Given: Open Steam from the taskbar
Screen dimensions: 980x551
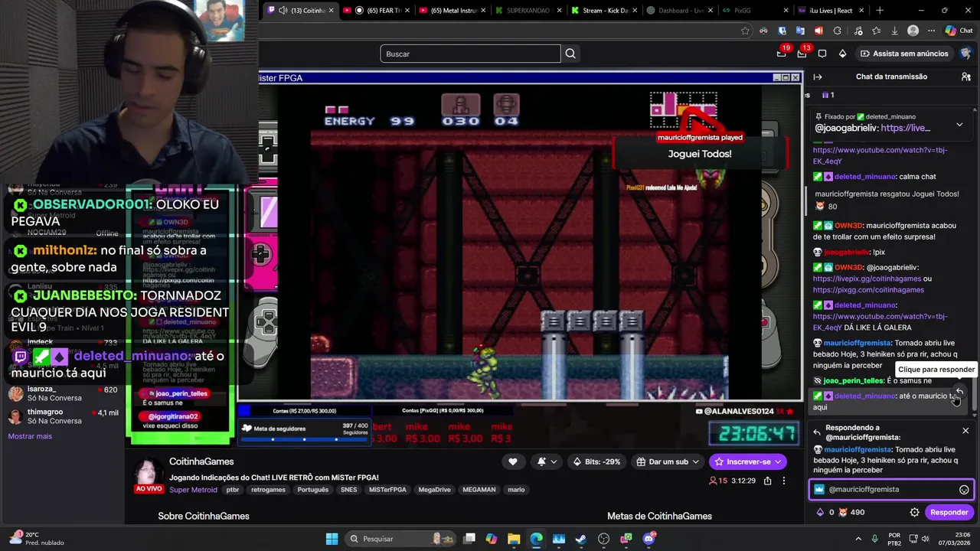Looking at the screenshot, I should click(580, 539).
